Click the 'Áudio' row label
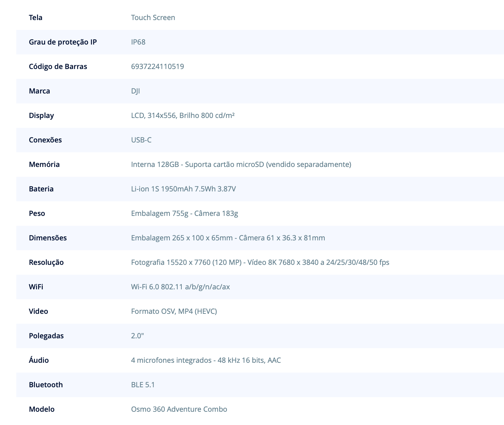 [x=39, y=360]
